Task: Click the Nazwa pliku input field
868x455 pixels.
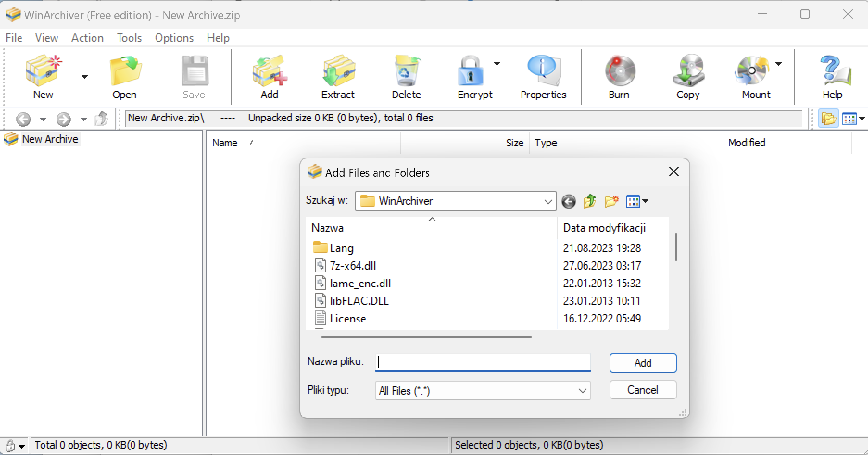Action: (x=483, y=362)
